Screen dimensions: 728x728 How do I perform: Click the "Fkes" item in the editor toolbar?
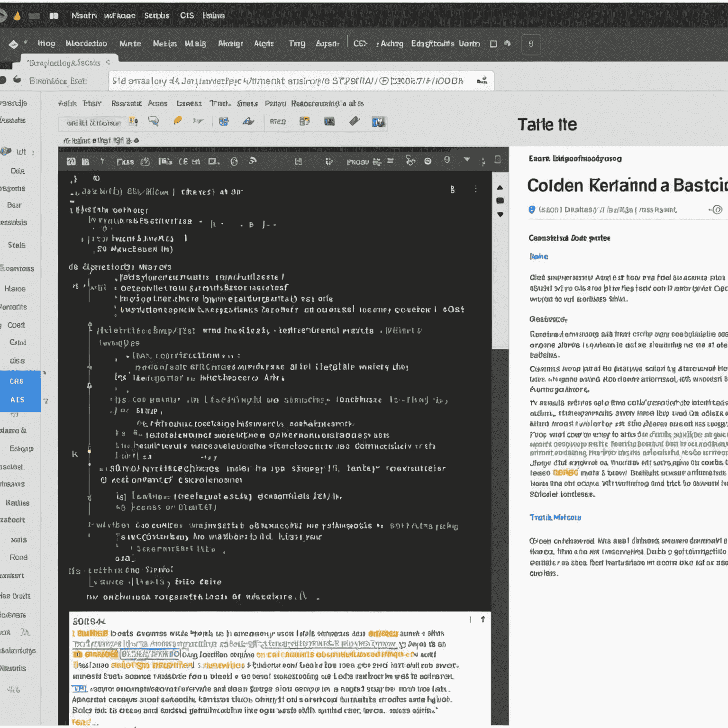pyautogui.click(x=125, y=162)
